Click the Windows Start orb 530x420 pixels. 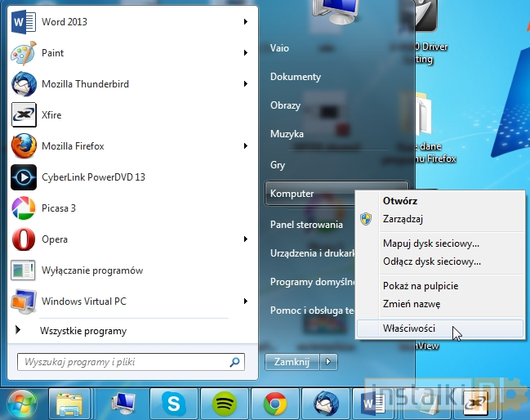click(x=22, y=404)
